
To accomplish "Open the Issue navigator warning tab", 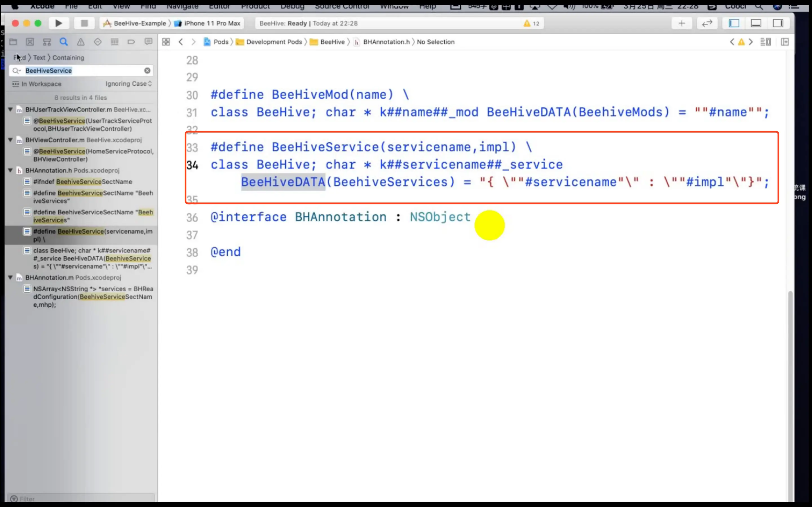I will pyautogui.click(x=81, y=42).
